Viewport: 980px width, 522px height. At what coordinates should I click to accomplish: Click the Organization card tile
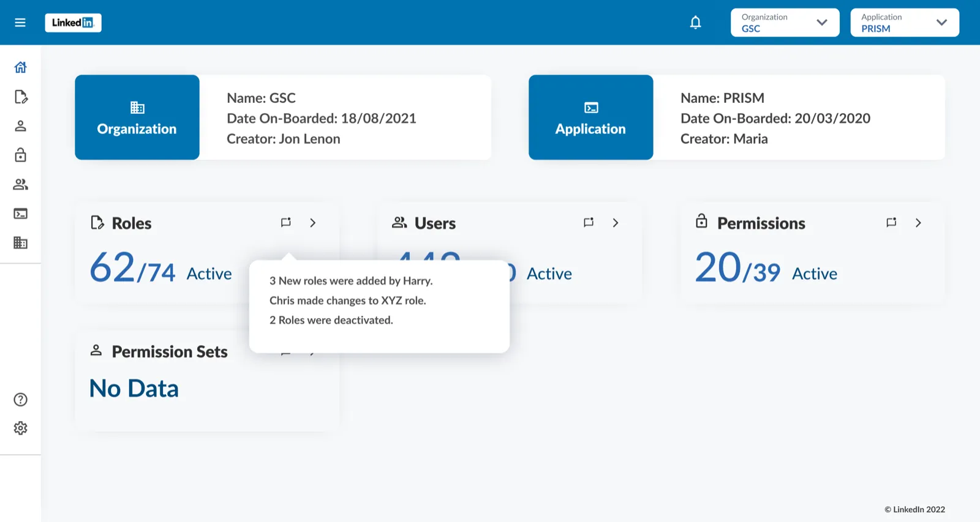pyautogui.click(x=137, y=117)
